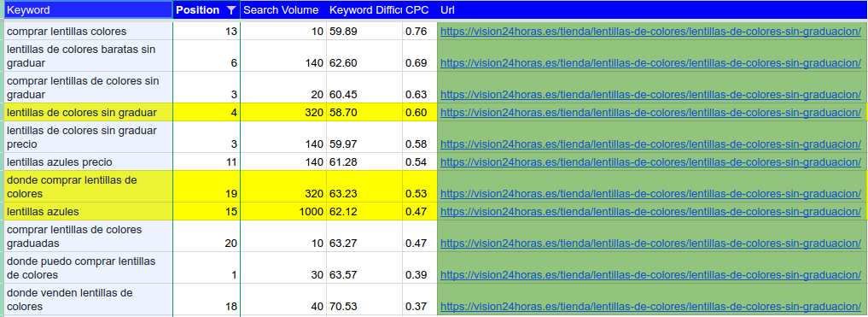Select keyword cell 'lentillas de colores sin graduar precio'
Image resolution: width=868 pixels, height=317 pixels.
pyautogui.click(x=89, y=137)
